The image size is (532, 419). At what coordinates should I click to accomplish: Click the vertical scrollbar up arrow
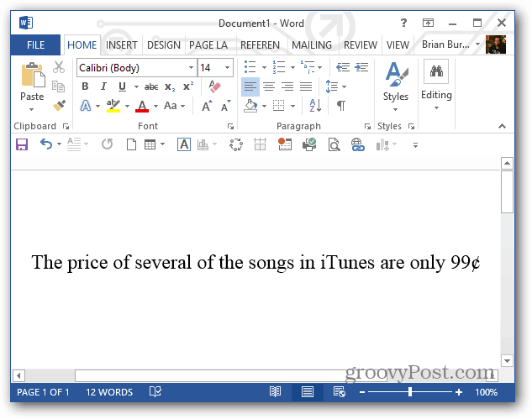(507, 164)
